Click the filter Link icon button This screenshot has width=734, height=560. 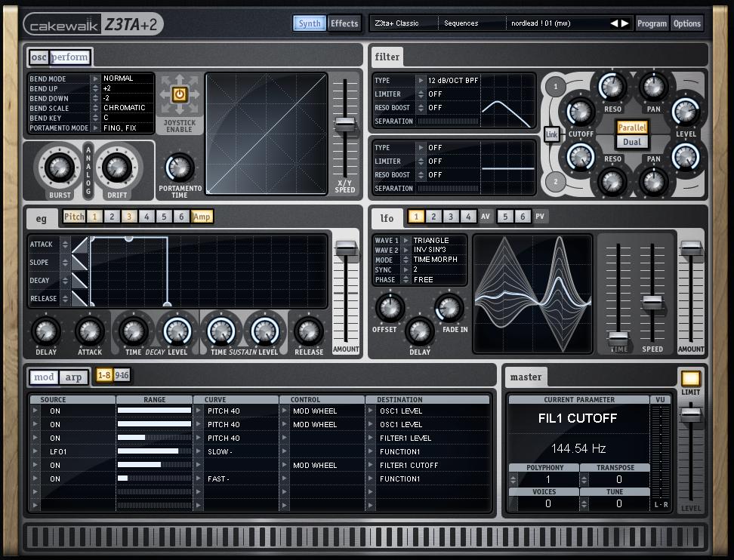point(552,134)
